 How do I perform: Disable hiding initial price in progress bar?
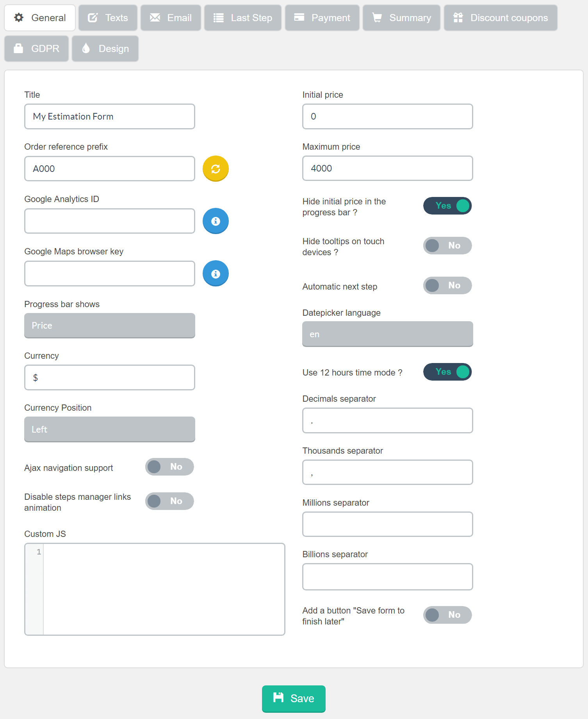[447, 206]
